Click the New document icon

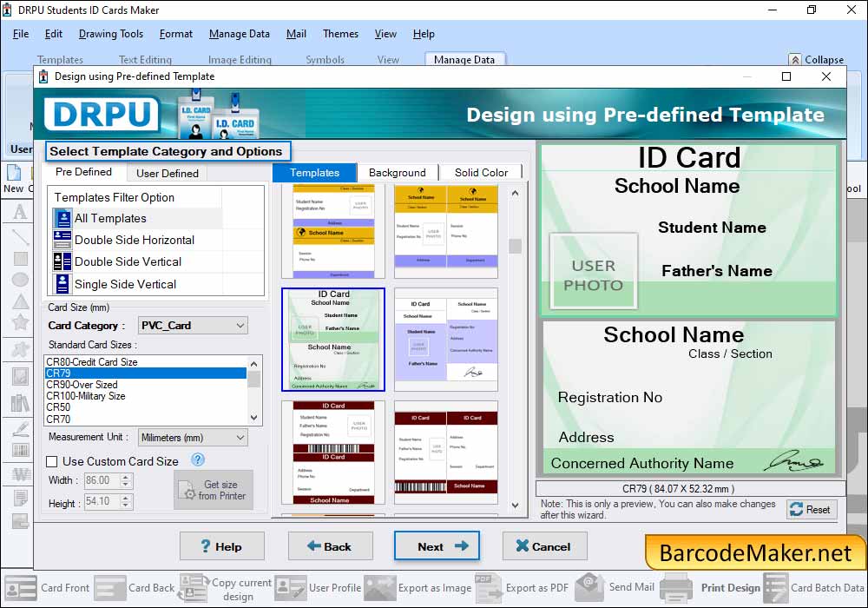tap(15, 173)
